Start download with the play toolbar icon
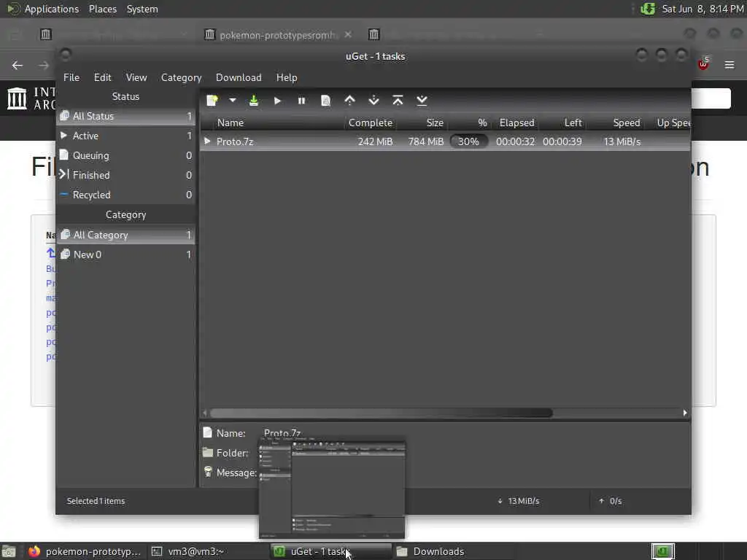Image resolution: width=747 pixels, height=560 pixels. [277, 101]
